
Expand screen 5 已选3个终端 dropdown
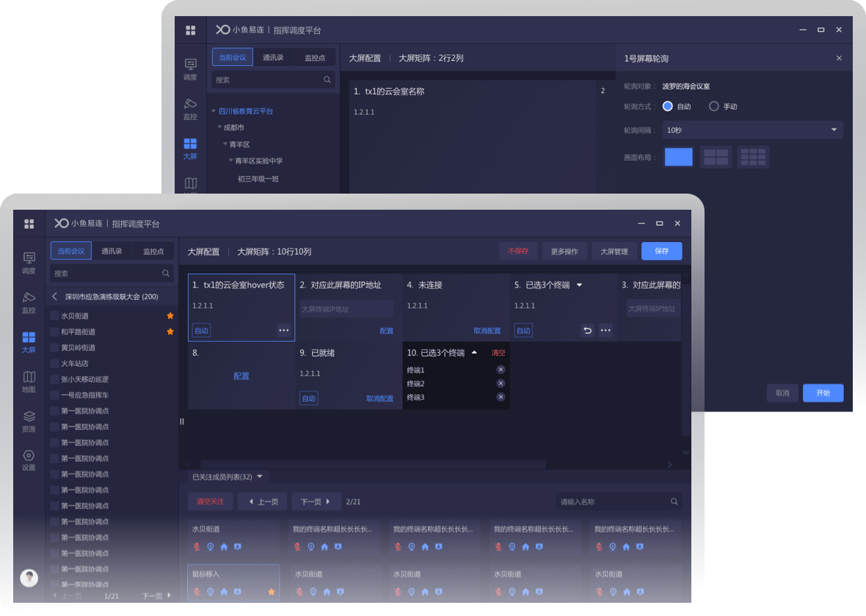coord(579,285)
